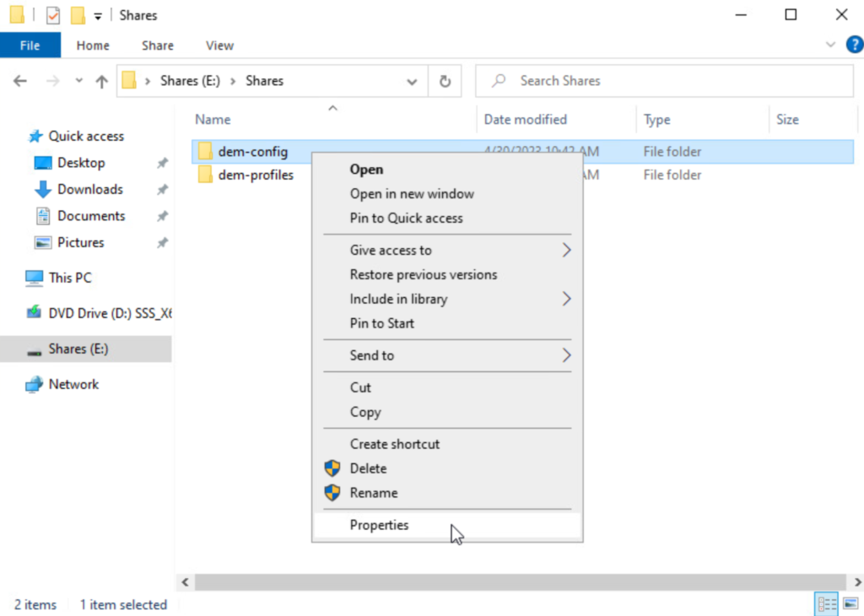Click the Refresh icon beside address bar
The width and height of the screenshot is (864, 616).
(x=445, y=81)
